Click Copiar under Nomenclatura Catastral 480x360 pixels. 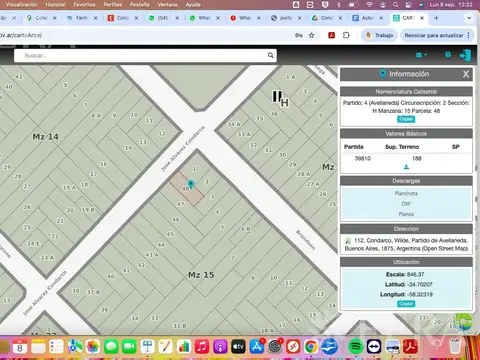tap(406, 119)
